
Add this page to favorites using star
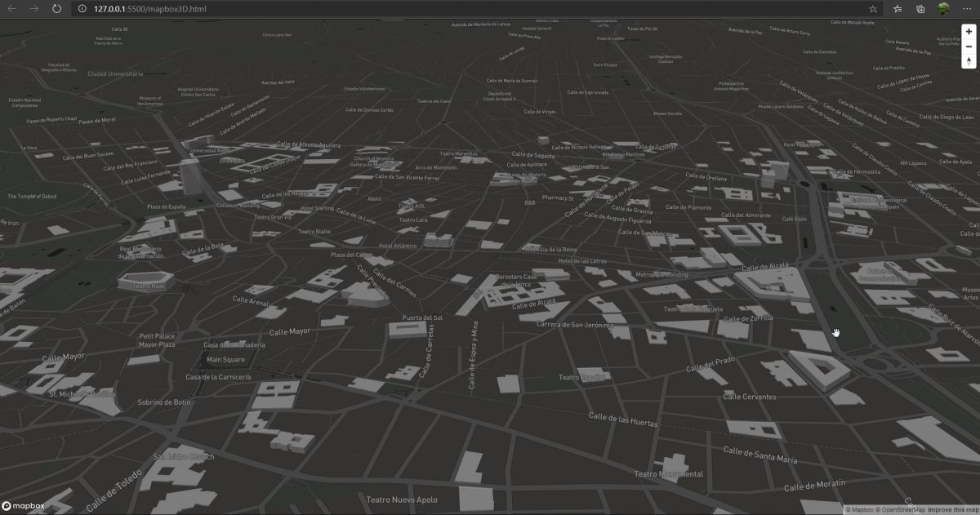873,8
